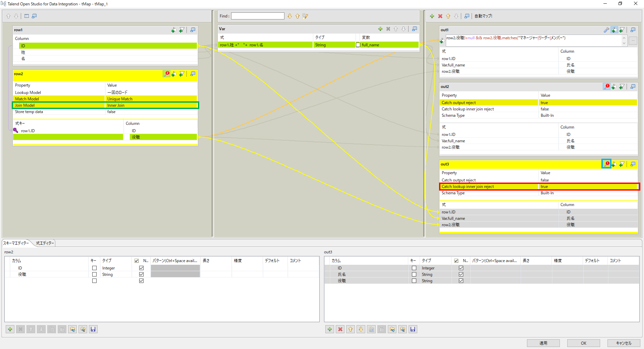Switch to the スキーマエディター tab
Image resolution: width=644 pixels, height=349 pixels.
click(x=16, y=243)
